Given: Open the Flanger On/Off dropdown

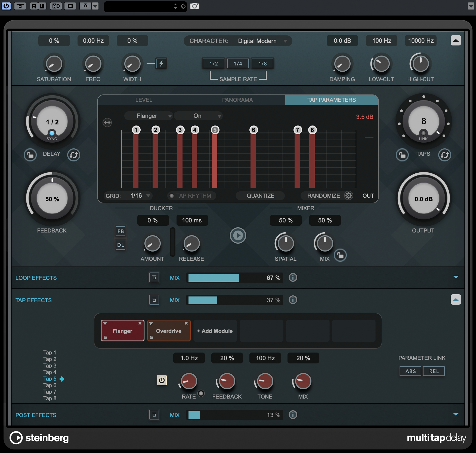Looking at the screenshot, I should click(x=198, y=116).
